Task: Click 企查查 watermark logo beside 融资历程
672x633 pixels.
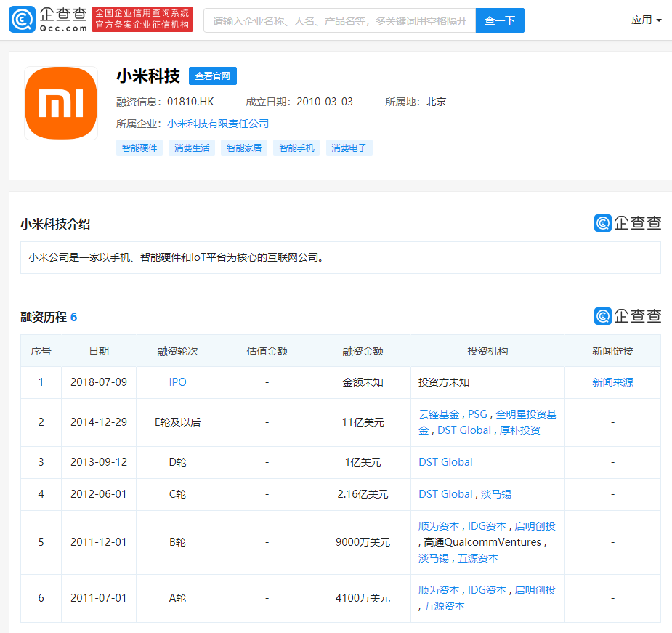Action: (628, 316)
